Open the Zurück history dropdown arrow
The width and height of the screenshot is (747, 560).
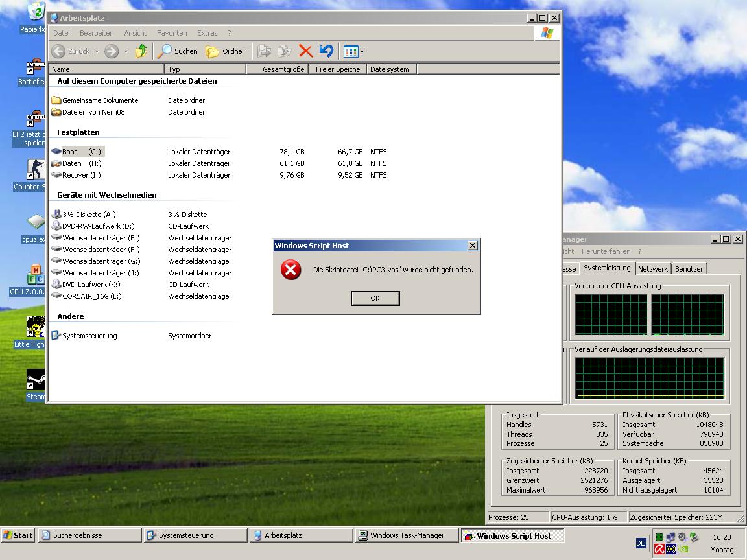point(97,51)
